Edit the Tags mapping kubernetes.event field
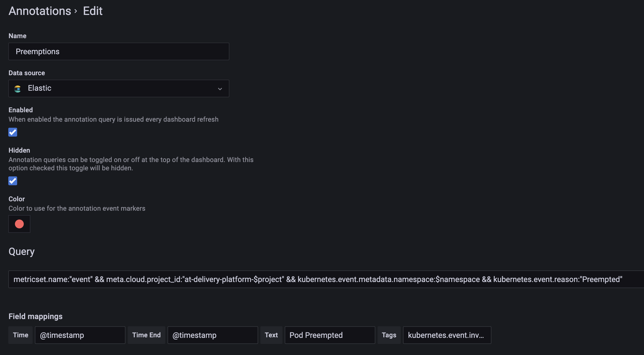This screenshot has height=355, width=644. coord(447,335)
